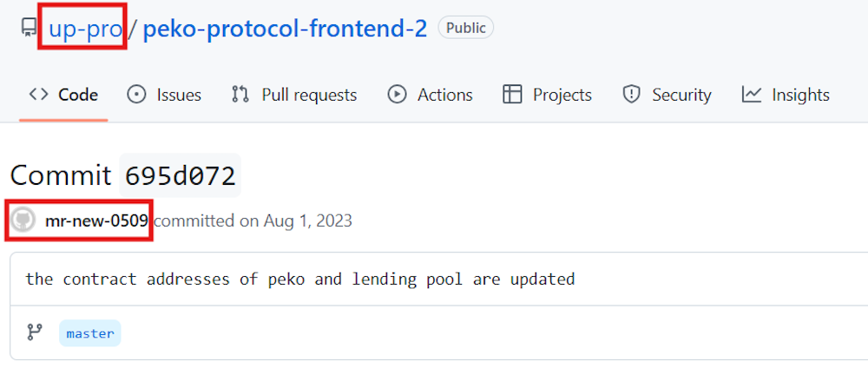Click the Actions play icon
The image size is (868, 368).
(x=397, y=95)
